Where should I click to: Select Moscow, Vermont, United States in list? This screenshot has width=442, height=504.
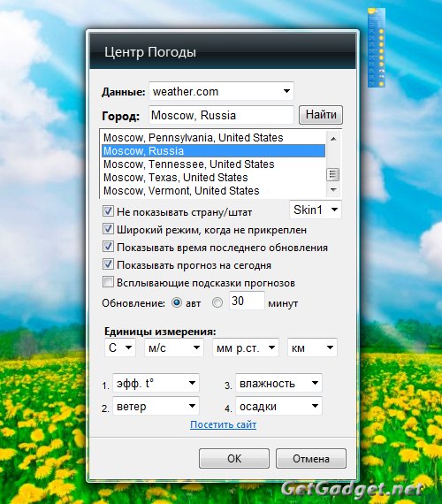pyautogui.click(x=213, y=191)
